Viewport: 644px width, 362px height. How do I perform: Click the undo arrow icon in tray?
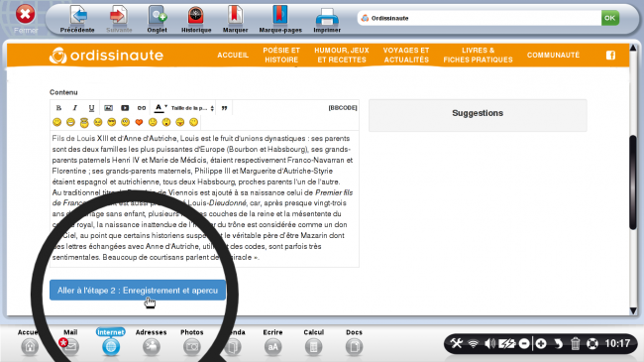click(x=558, y=343)
